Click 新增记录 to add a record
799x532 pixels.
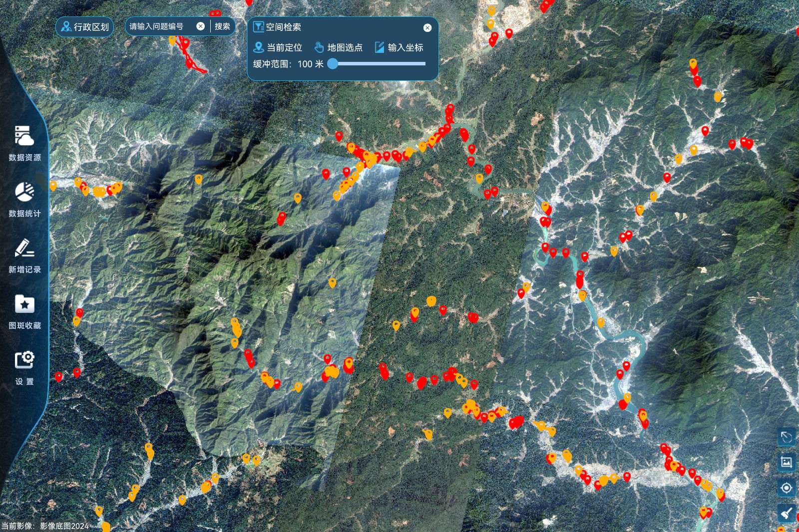24,256
